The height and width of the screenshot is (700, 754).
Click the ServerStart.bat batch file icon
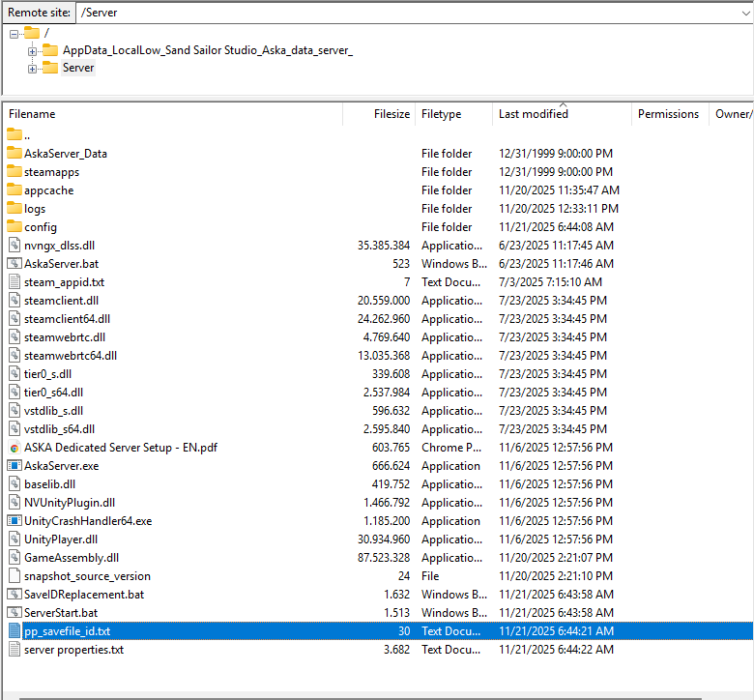coord(14,612)
